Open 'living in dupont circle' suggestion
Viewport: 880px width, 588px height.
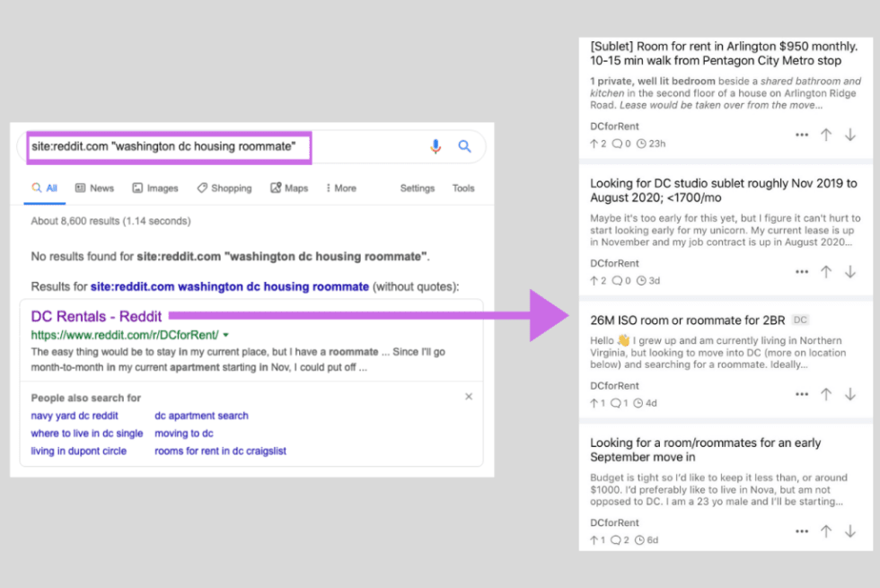79,451
